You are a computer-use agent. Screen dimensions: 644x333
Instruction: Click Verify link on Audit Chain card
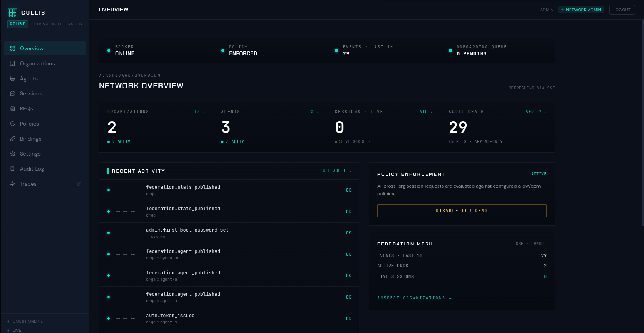[536, 112]
